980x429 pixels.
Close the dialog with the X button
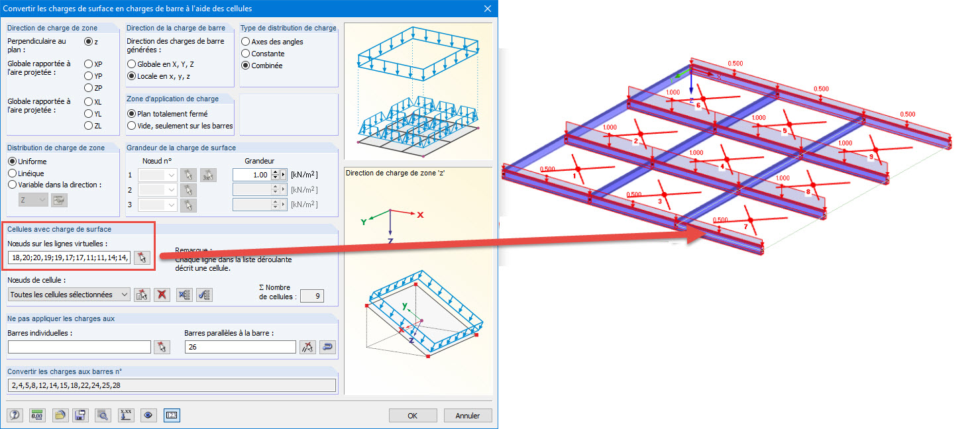tap(488, 9)
